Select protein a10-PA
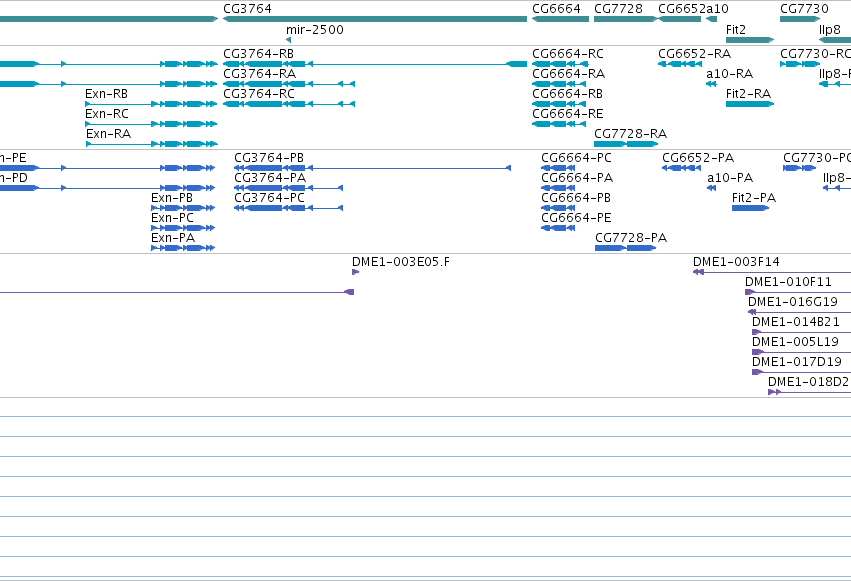 point(712,188)
